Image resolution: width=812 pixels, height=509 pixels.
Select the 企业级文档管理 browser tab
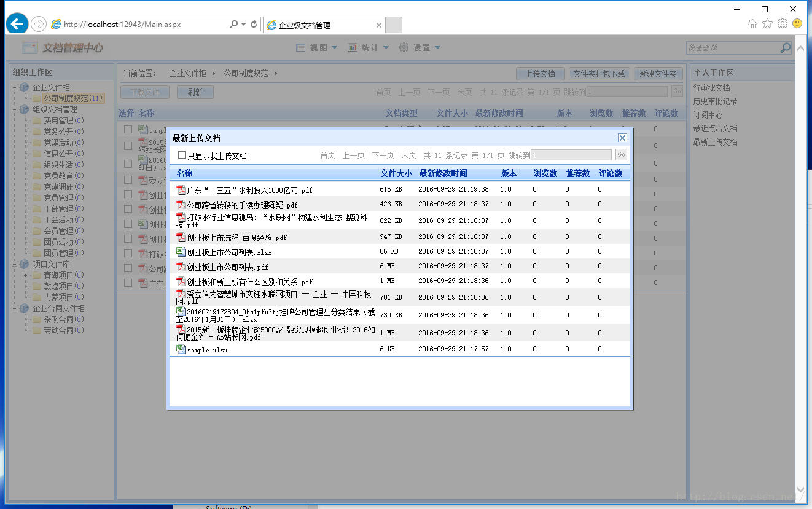point(324,25)
